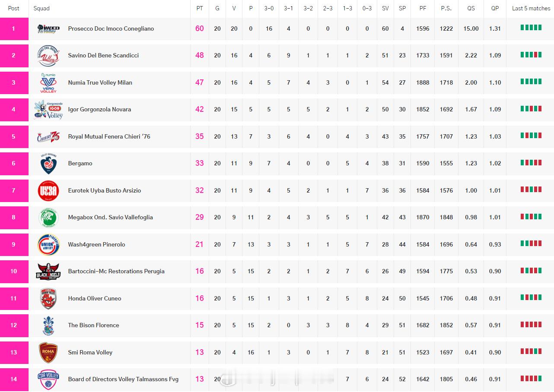Sort by the 3-0 results column header
554x392 pixels.
click(269, 8)
